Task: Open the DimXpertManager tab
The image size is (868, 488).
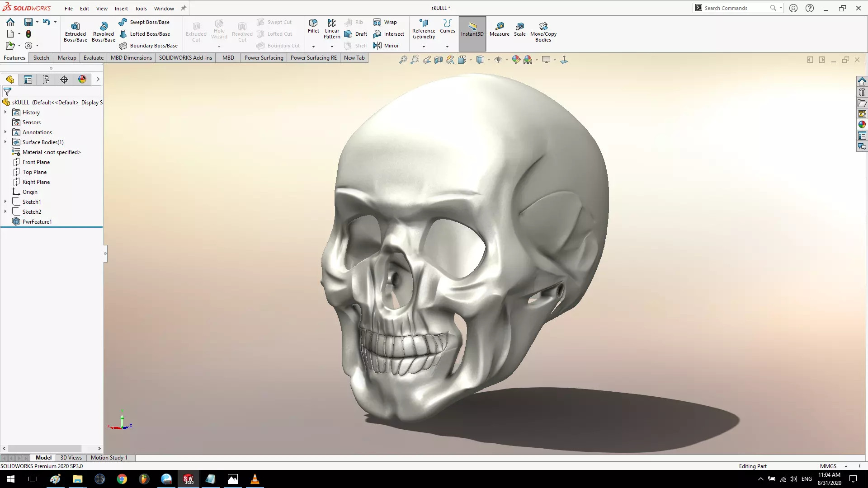Action: tap(64, 80)
